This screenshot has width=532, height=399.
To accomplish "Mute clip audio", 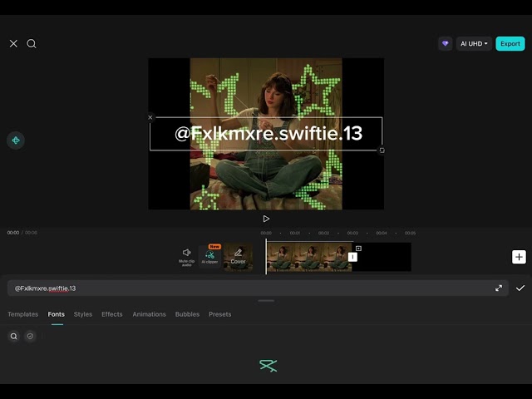I will pyautogui.click(x=186, y=257).
